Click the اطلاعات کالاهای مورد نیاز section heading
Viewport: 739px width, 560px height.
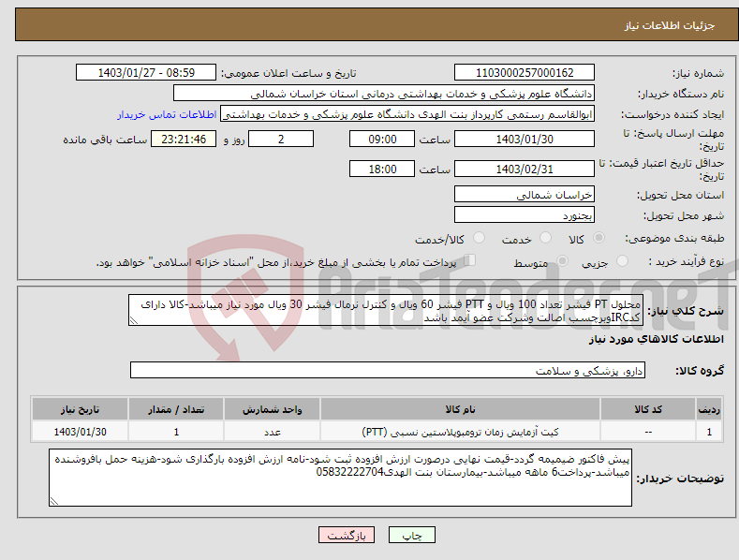pyautogui.click(x=656, y=339)
